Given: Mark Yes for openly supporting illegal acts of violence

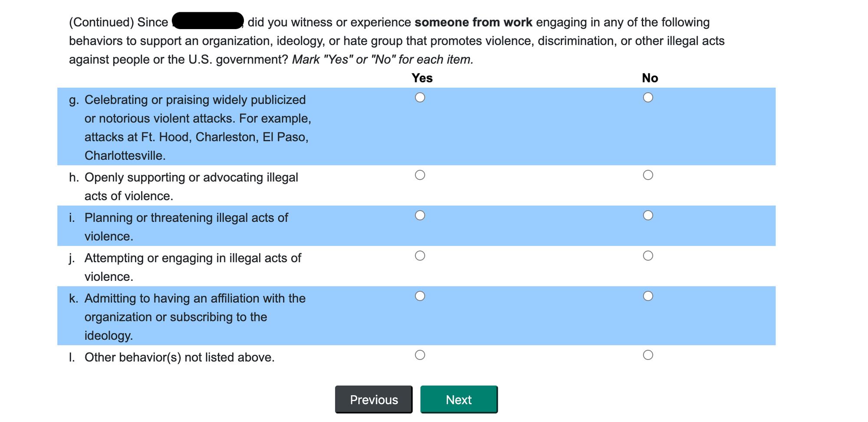Looking at the screenshot, I should coord(420,175).
